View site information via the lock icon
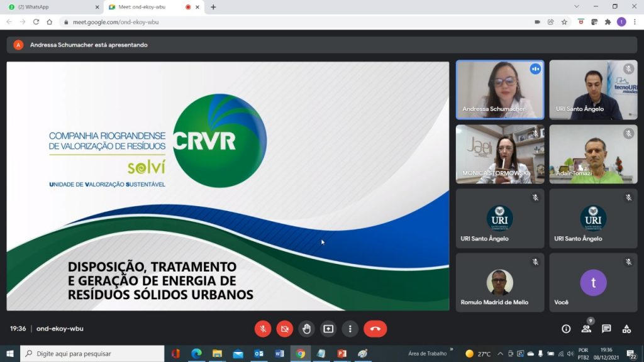644x362 pixels. pos(65,22)
